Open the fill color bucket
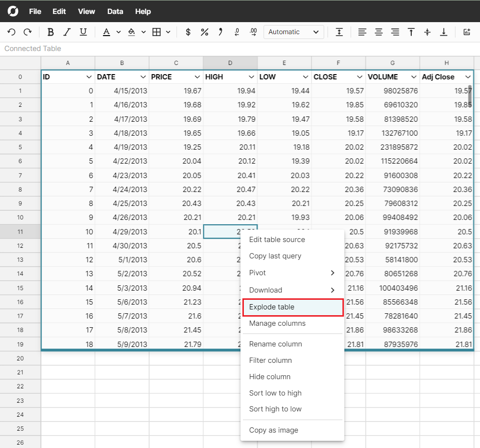 [131, 32]
